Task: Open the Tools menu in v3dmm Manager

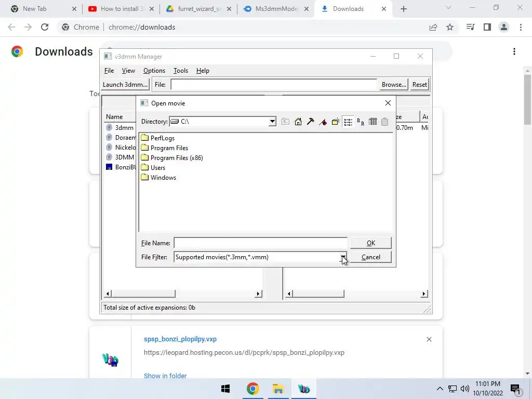Action: 180,71
